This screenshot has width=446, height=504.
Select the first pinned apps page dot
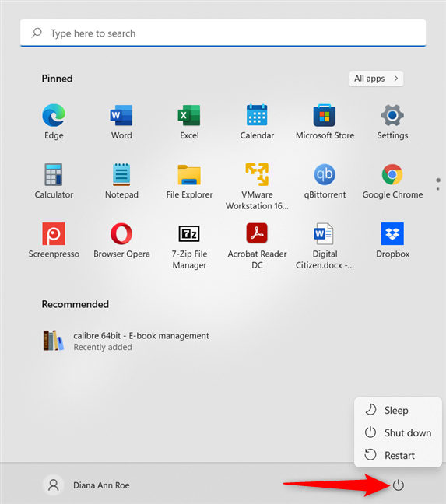pyautogui.click(x=438, y=180)
